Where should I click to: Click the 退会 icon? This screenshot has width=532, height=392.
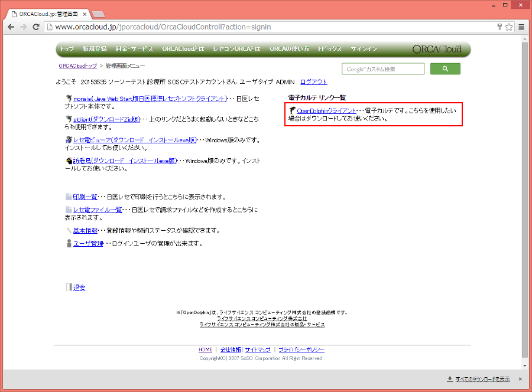[x=70, y=287]
